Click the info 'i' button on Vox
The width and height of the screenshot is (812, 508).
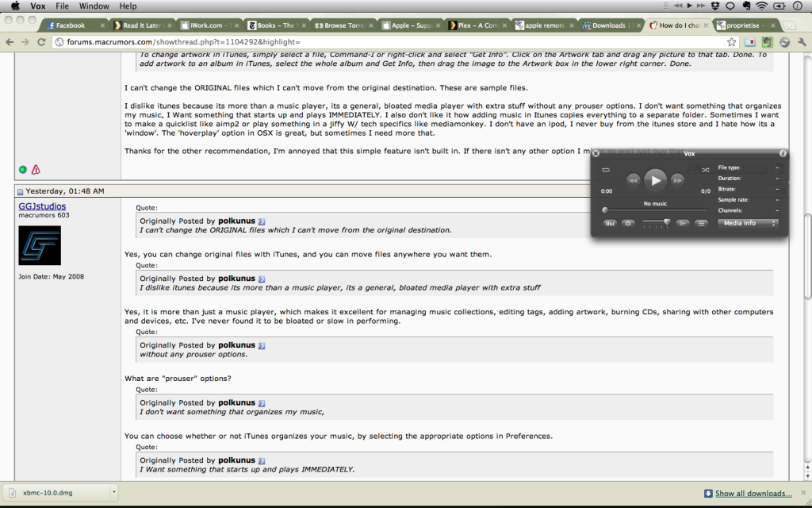[x=783, y=153]
